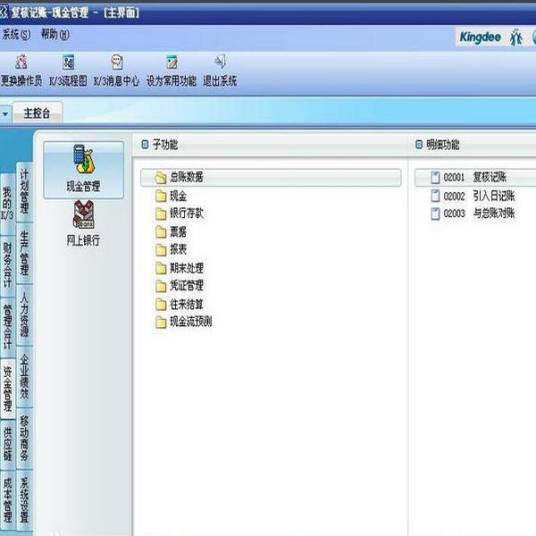Select the 期末处理 text label

[x=187, y=268]
